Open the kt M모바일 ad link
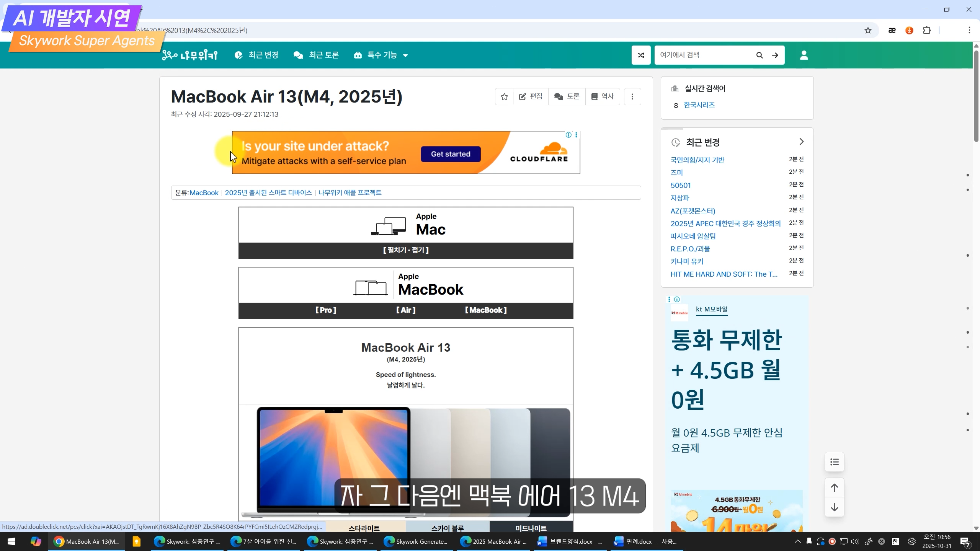980x551 pixels. (712, 309)
